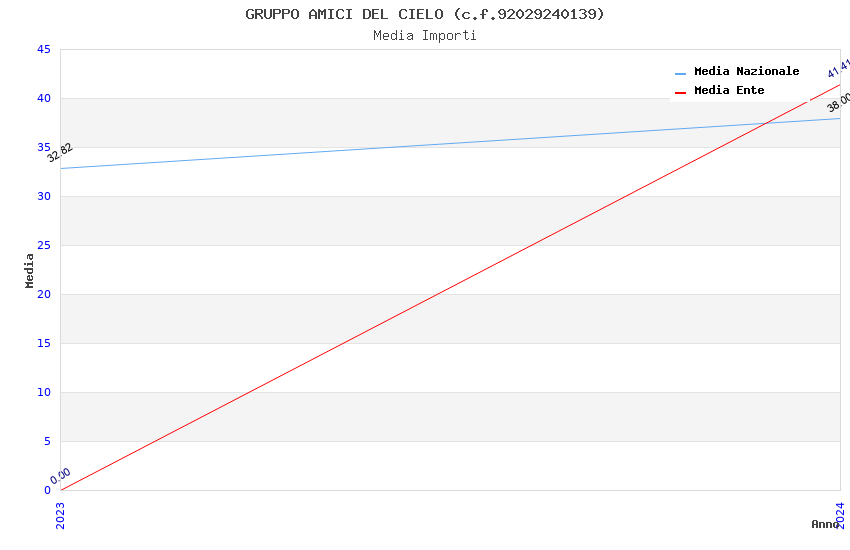Click the 45 y-axis tick label
The image size is (850, 550).
[x=44, y=50]
